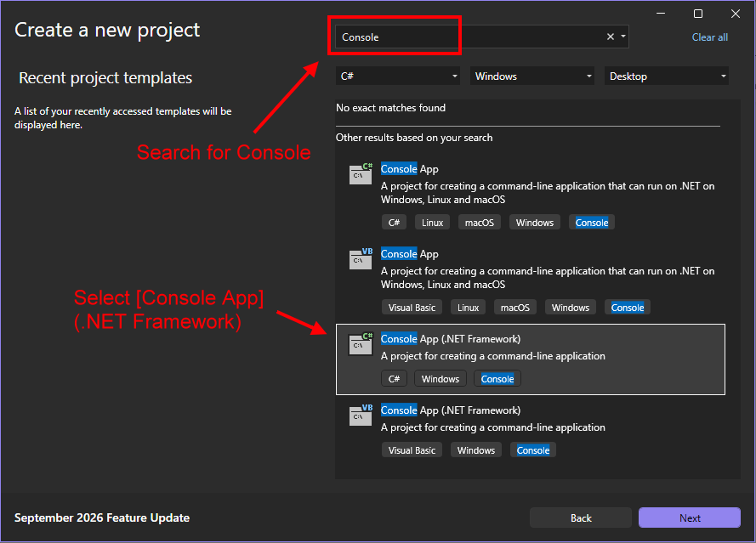Click the Linux tag under C# Console App

click(432, 223)
